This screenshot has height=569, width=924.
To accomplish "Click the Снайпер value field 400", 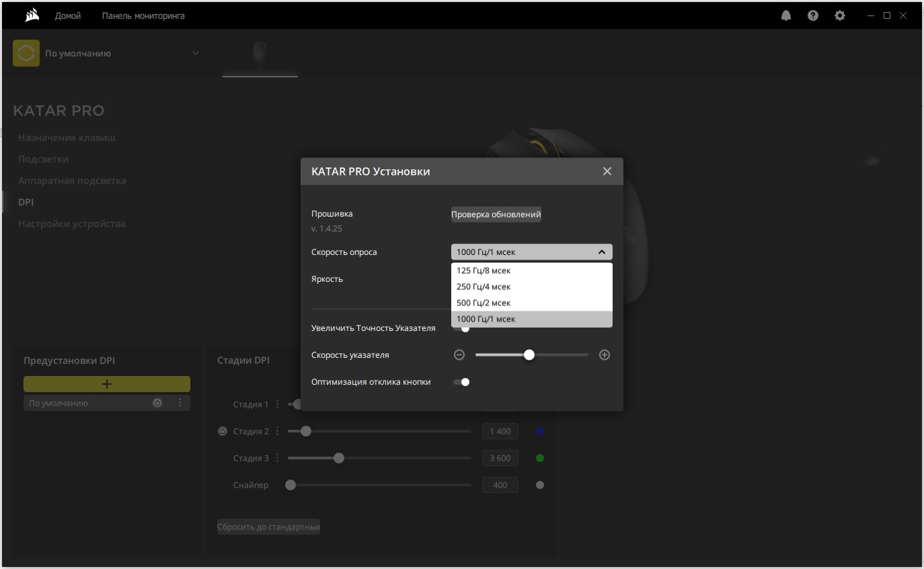I will coord(500,485).
